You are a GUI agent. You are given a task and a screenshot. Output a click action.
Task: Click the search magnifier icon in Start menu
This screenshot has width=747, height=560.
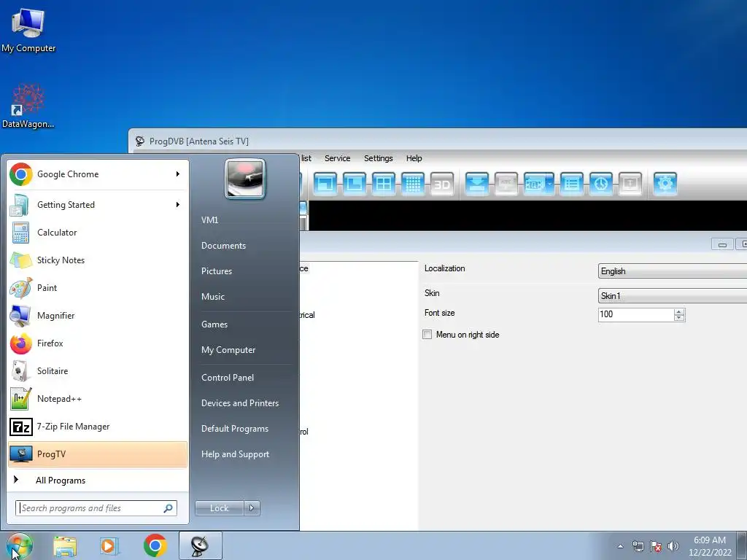point(169,508)
